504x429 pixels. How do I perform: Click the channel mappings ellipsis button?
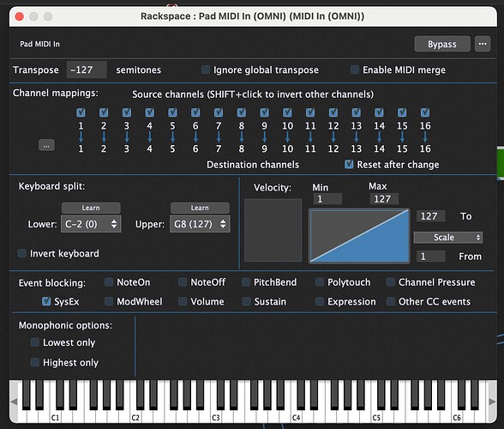tap(46, 146)
